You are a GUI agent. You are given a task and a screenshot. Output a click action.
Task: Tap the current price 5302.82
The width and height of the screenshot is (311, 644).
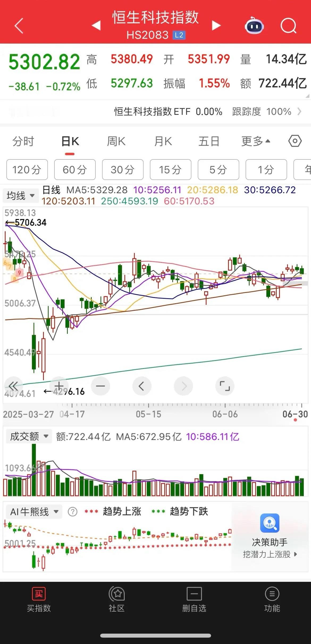pos(44,62)
